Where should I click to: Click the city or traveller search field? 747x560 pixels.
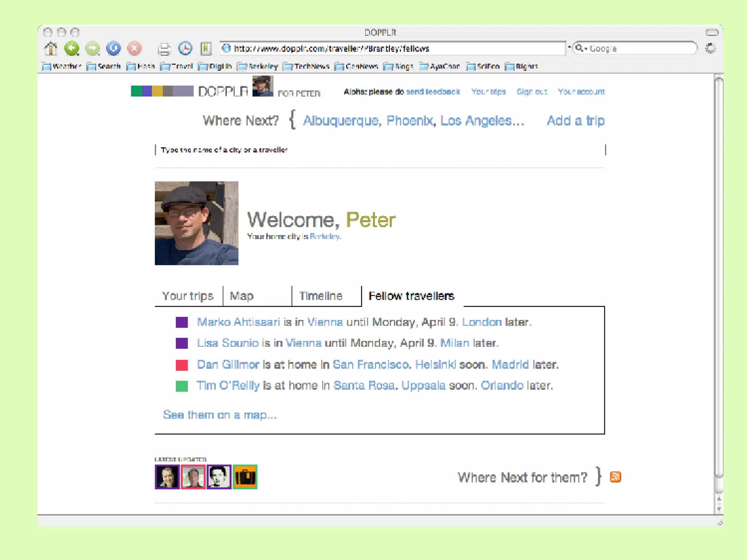tap(379, 150)
